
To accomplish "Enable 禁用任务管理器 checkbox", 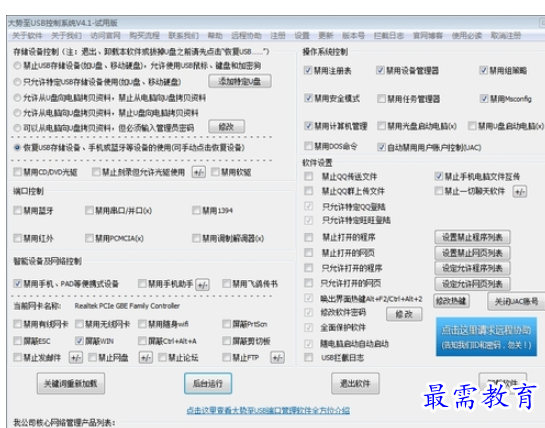I will [x=381, y=99].
